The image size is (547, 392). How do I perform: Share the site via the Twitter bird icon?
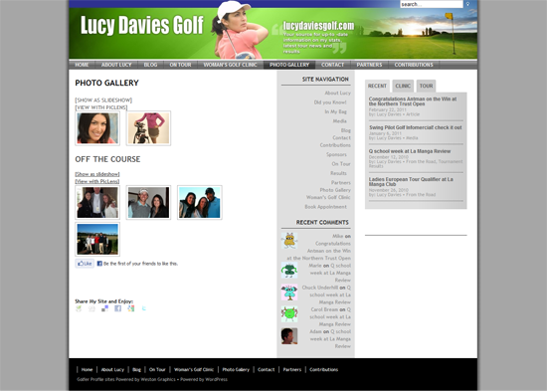click(144, 308)
